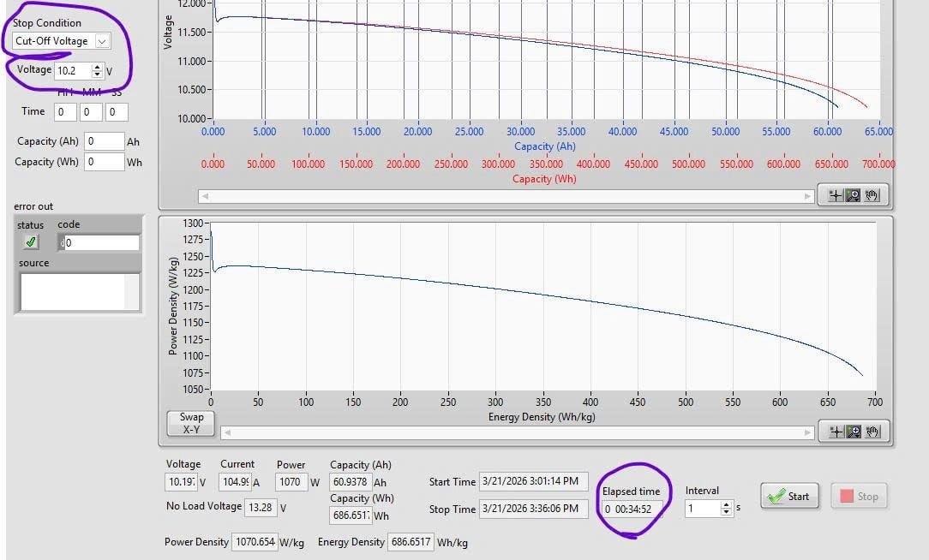Viewport: 929px width, 560px height.
Task: Select cursor crosshair tool on voltage graph palette
Action: tap(836, 195)
